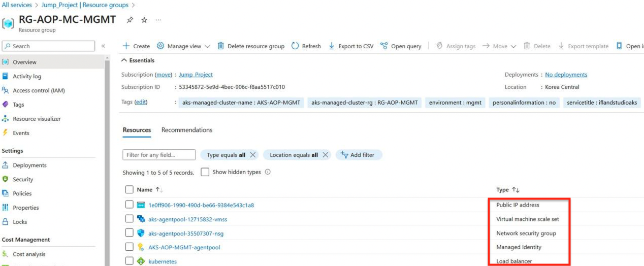Open the more options ellipsis beside title
The width and height of the screenshot is (644, 266).
pyautogui.click(x=158, y=20)
